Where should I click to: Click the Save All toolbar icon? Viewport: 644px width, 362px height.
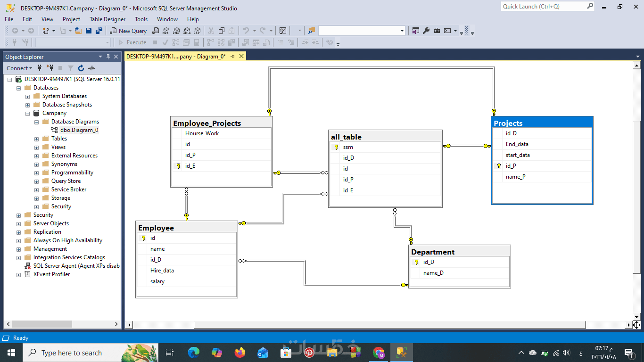pyautogui.click(x=99, y=31)
